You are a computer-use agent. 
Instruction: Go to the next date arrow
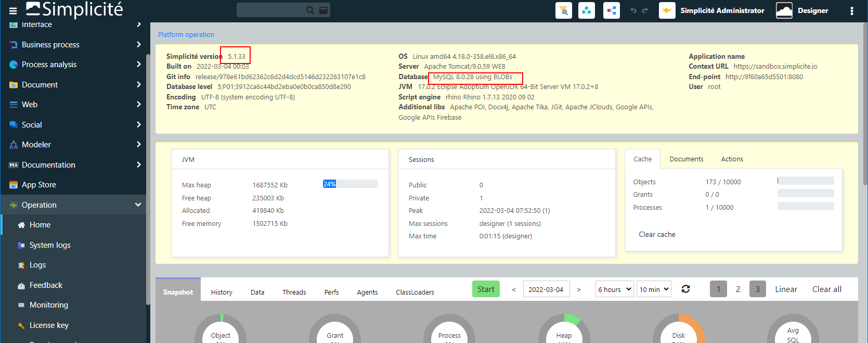578,289
